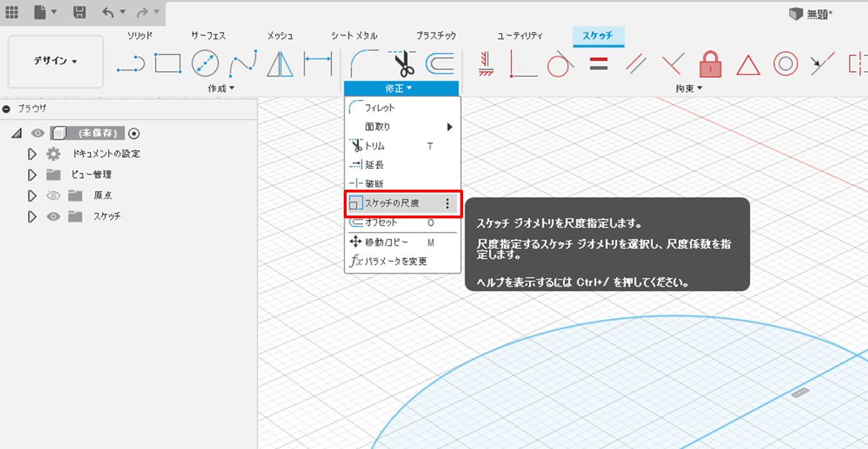Image resolution: width=868 pixels, height=449 pixels.
Task: Apply Equal constraint icon
Action: click(598, 64)
